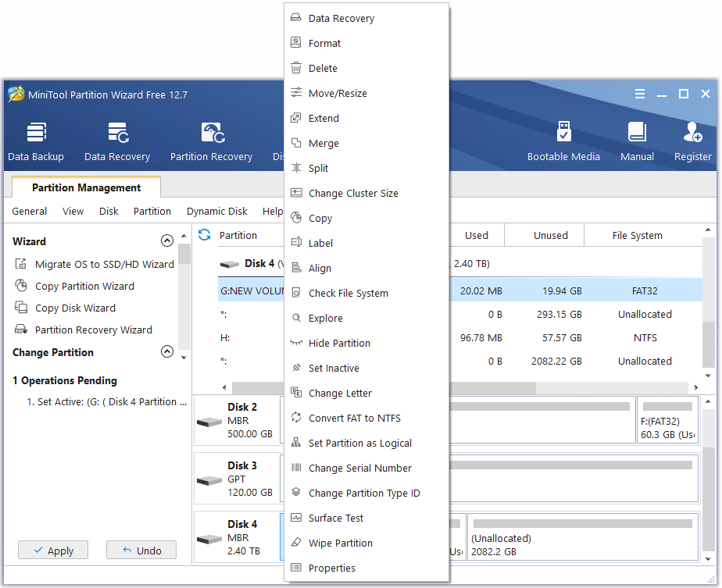This screenshot has width=722, height=588.
Task: Choose Data Recovery in the context menu
Action: click(366, 19)
